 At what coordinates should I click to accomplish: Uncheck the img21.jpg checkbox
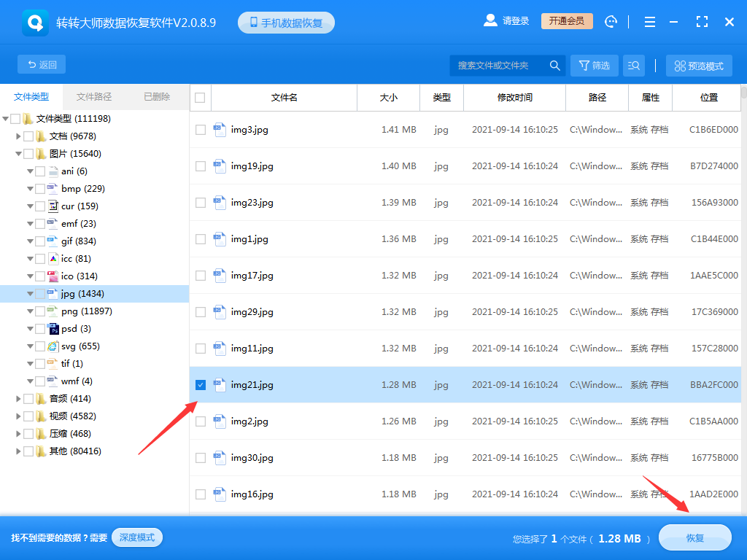pos(201,385)
